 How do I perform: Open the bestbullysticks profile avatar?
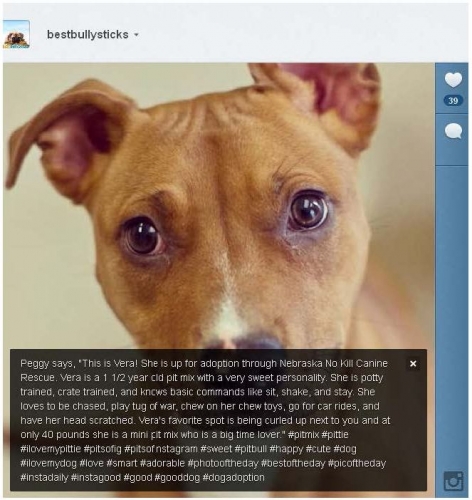[16, 34]
